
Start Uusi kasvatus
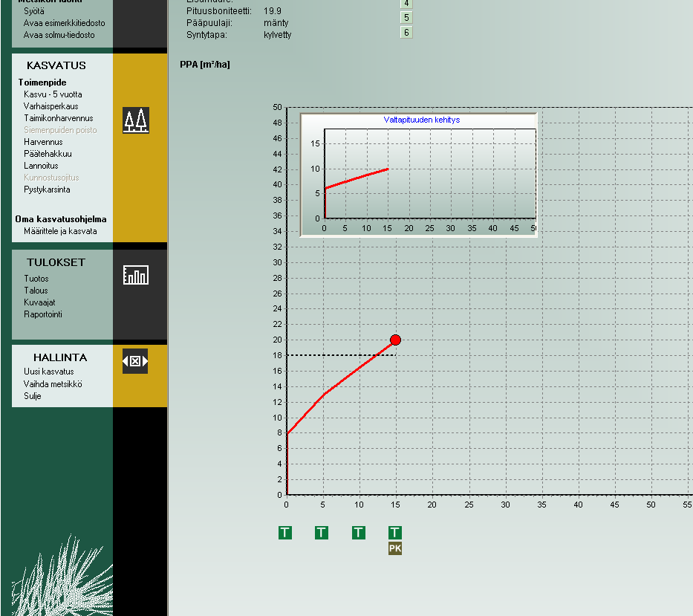tap(48, 372)
